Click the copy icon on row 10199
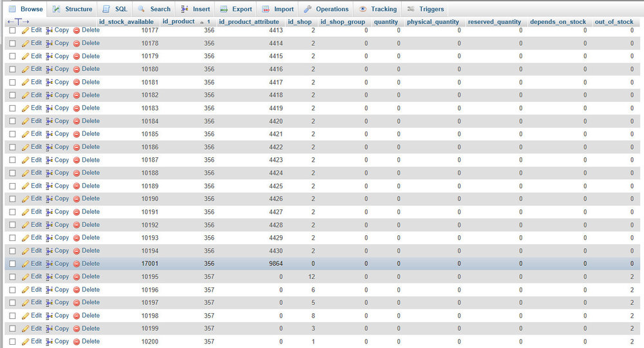The width and height of the screenshot is (644, 348). pos(50,329)
